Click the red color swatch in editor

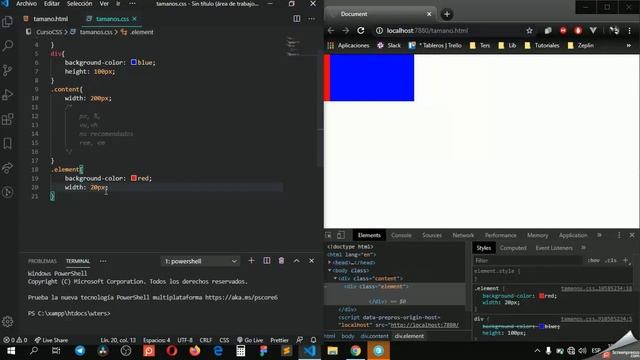point(133,178)
